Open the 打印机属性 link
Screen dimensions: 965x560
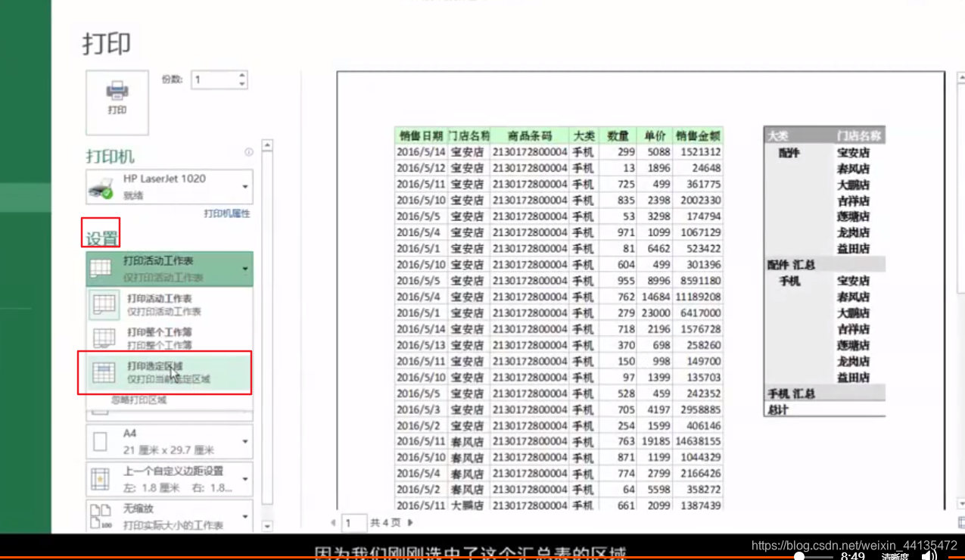(x=227, y=213)
